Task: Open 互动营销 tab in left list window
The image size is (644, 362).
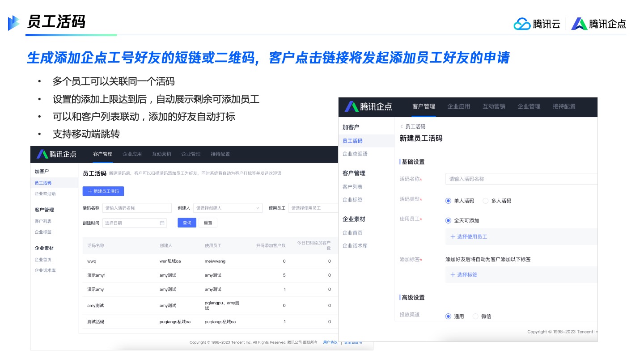Action: click(x=161, y=154)
